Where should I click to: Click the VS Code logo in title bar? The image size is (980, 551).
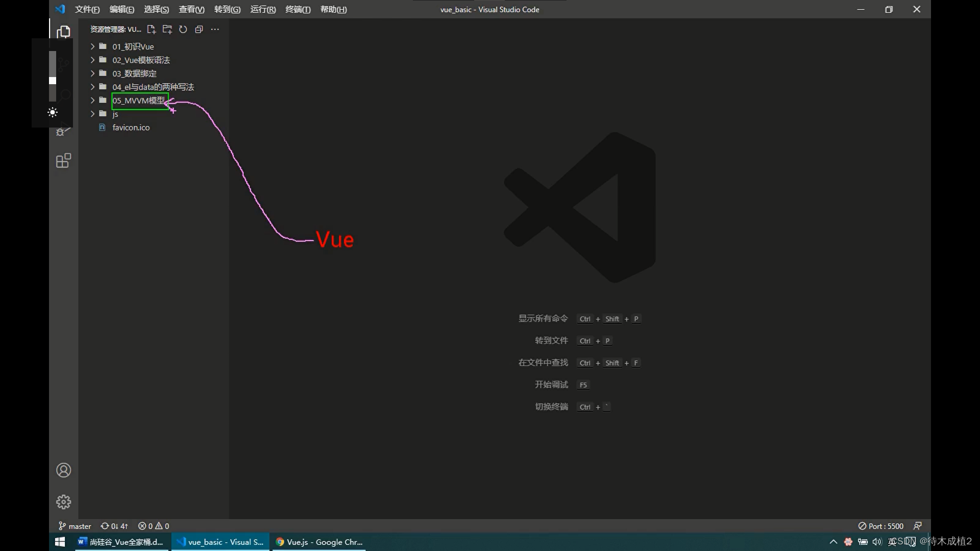coord(60,9)
